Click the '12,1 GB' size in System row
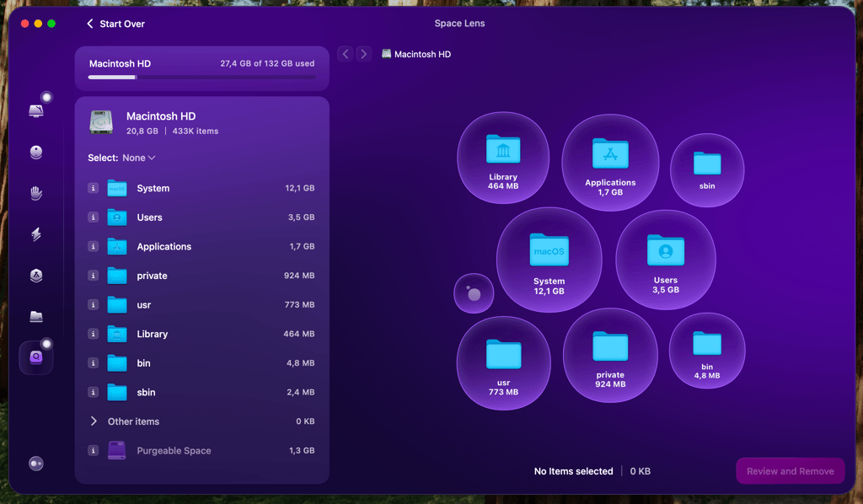The width and height of the screenshot is (863, 504). point(300,188)
